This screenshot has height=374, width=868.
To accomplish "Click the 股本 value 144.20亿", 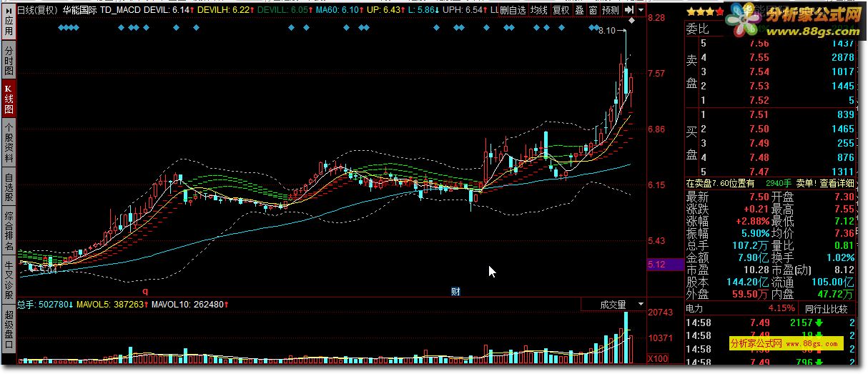I will click(749, 282).
